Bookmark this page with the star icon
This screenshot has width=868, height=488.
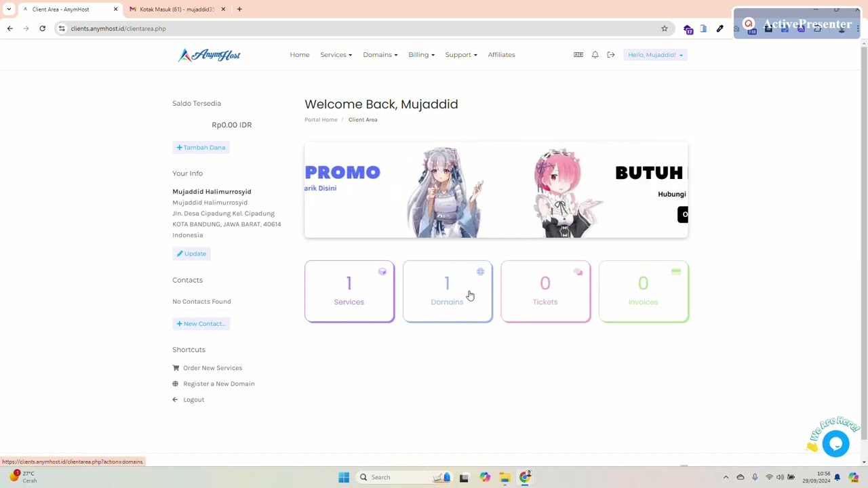665,28
